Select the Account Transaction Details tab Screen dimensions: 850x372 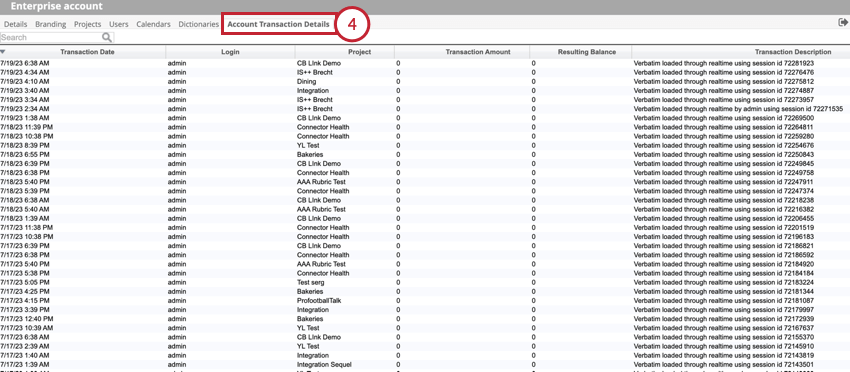click(278, 24)
